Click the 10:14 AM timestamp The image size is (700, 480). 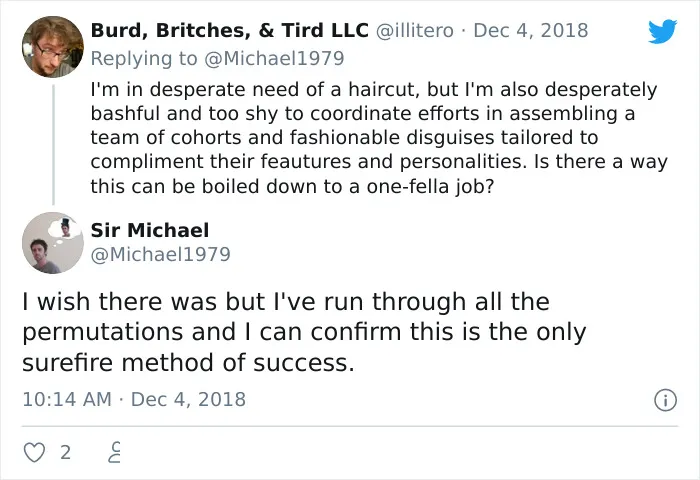(67, 399)
